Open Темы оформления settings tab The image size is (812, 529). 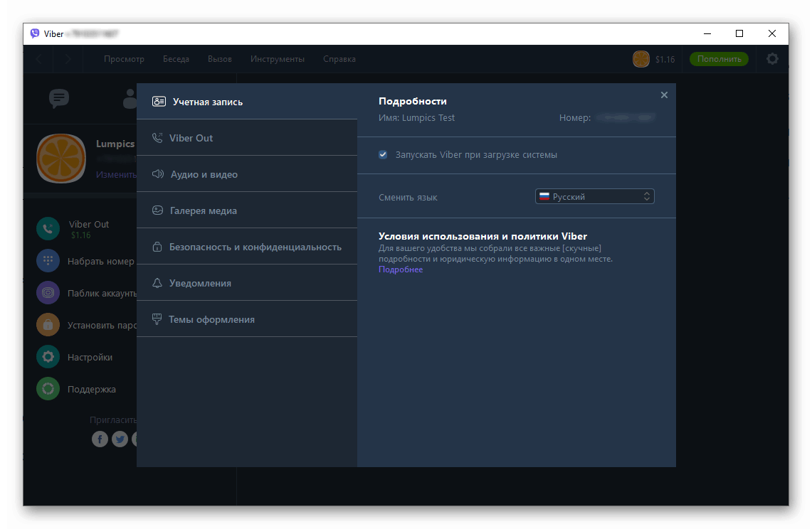point(247,319)
